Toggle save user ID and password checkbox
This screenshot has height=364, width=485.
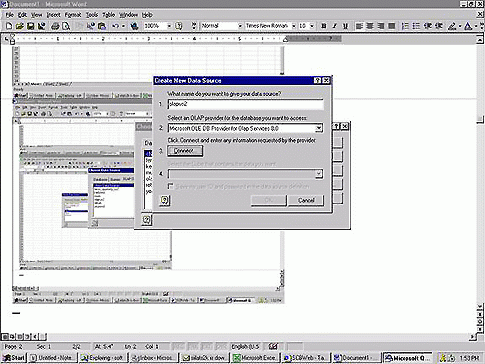[x=171, y=186]
